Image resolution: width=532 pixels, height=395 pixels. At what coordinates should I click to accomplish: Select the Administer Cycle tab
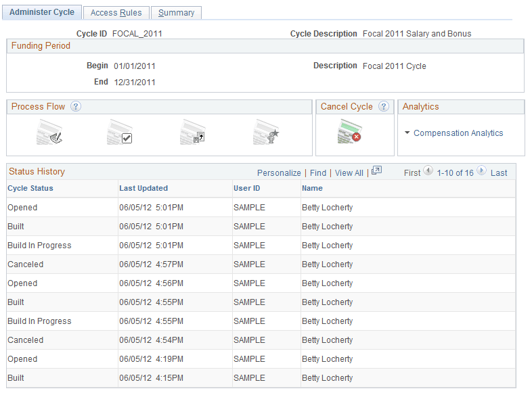coord(42,12)
